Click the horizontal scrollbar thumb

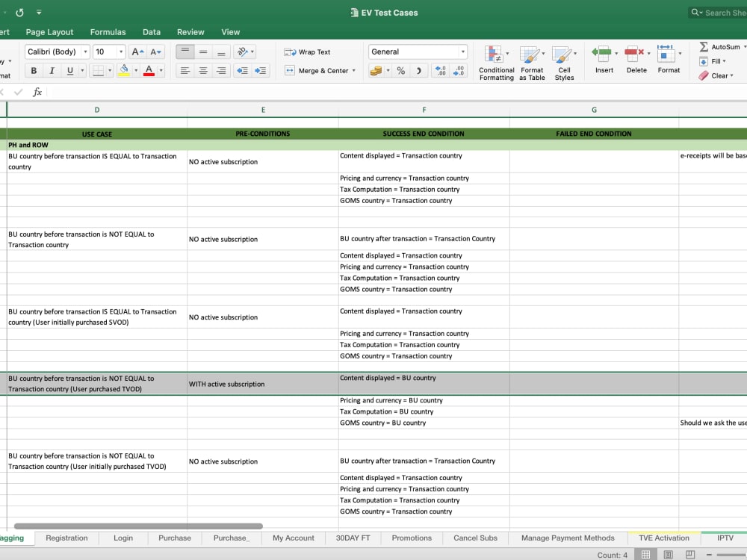click(x=138, y=526)
